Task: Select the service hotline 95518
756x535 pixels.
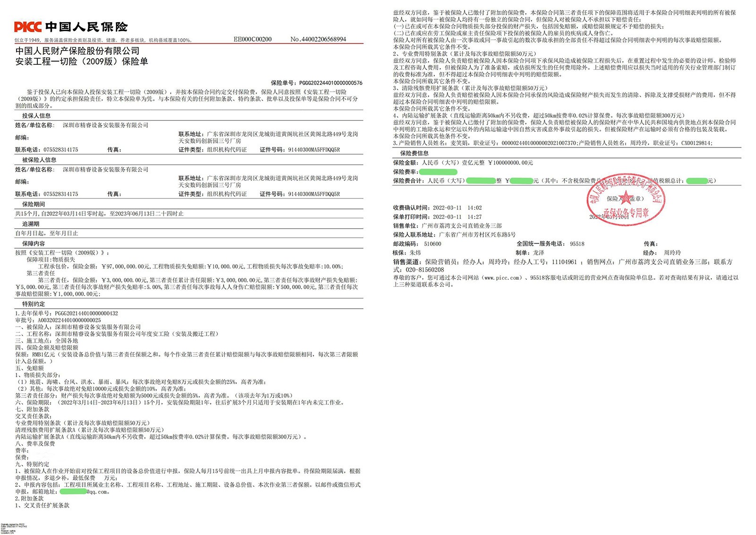Action: pos(577,244)
